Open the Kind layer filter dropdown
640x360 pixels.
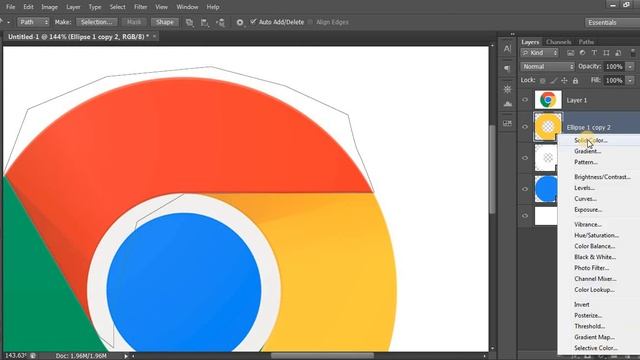click(x=539, y=53)
